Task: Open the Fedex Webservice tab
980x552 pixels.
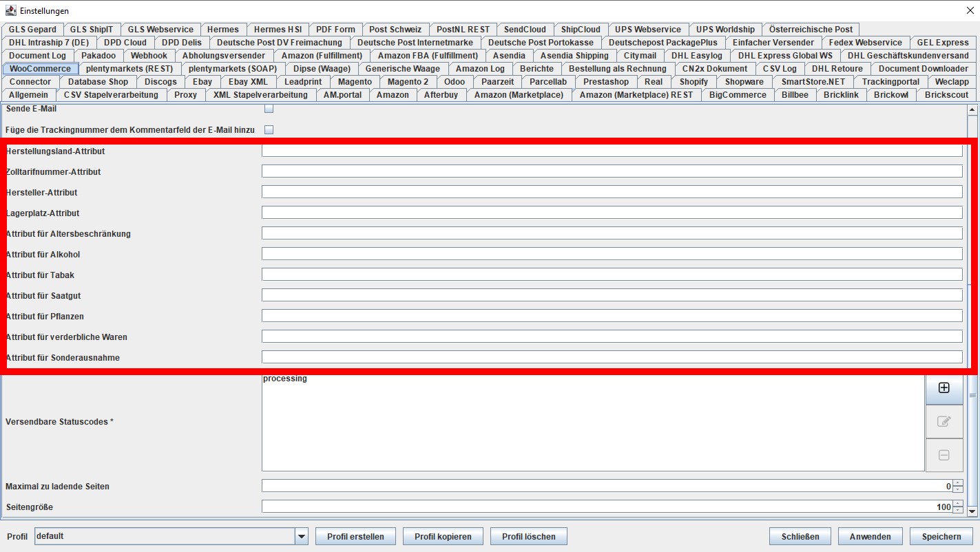Action: [865, 43]
